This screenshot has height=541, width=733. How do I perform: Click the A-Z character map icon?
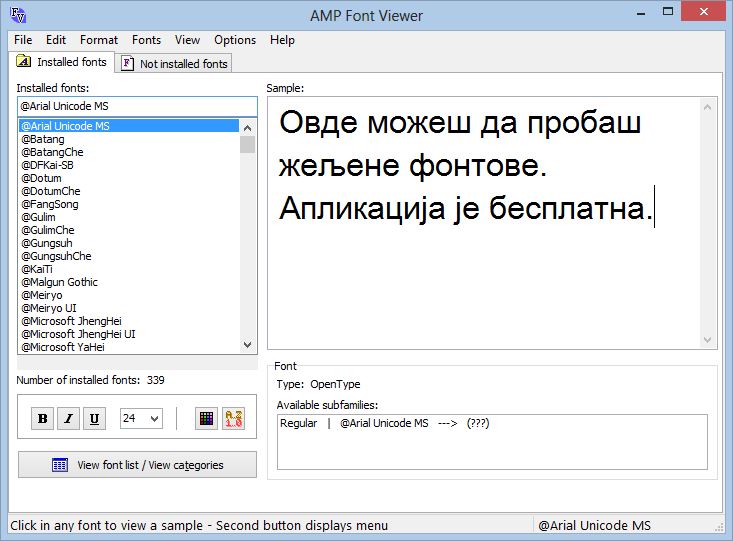tap(233, 419)
